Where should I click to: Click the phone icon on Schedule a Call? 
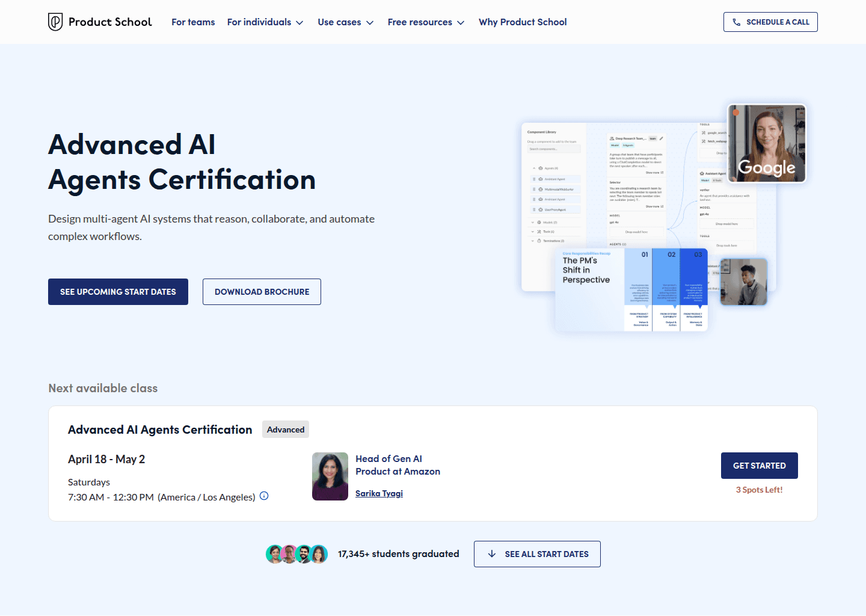(736, 22)
